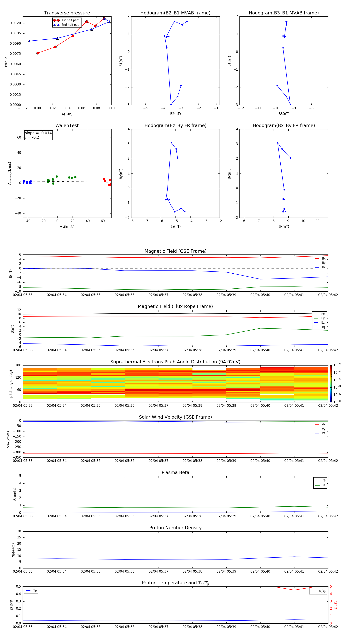The height and width of the screenshot is (644, 351).
Task: Click the 'Magnetic Field (GSE Frame)' title
Action: (x=175, y=251)
